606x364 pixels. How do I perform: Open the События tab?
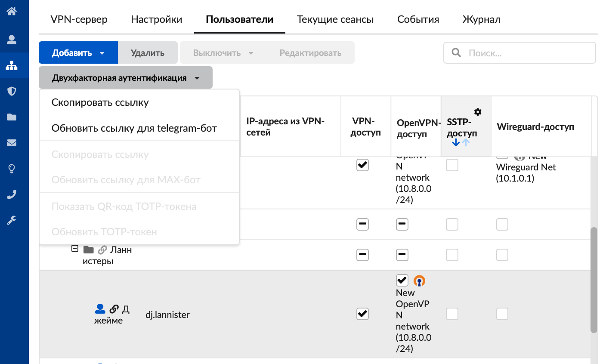418,19
